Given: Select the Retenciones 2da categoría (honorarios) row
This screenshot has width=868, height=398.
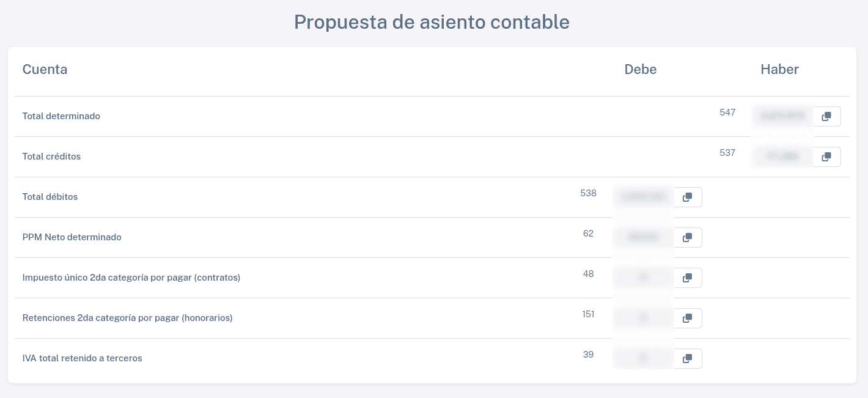Looking at the screenshot, I should point(127,318).
